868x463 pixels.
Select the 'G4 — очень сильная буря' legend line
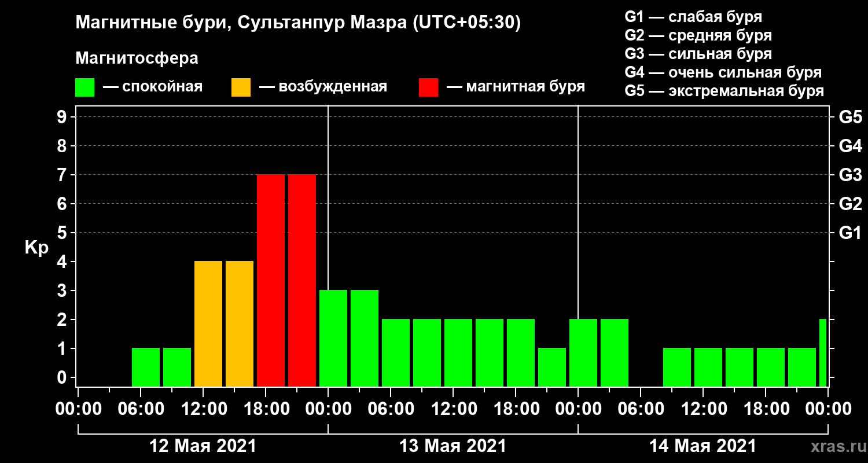click(x=723, y=72)
